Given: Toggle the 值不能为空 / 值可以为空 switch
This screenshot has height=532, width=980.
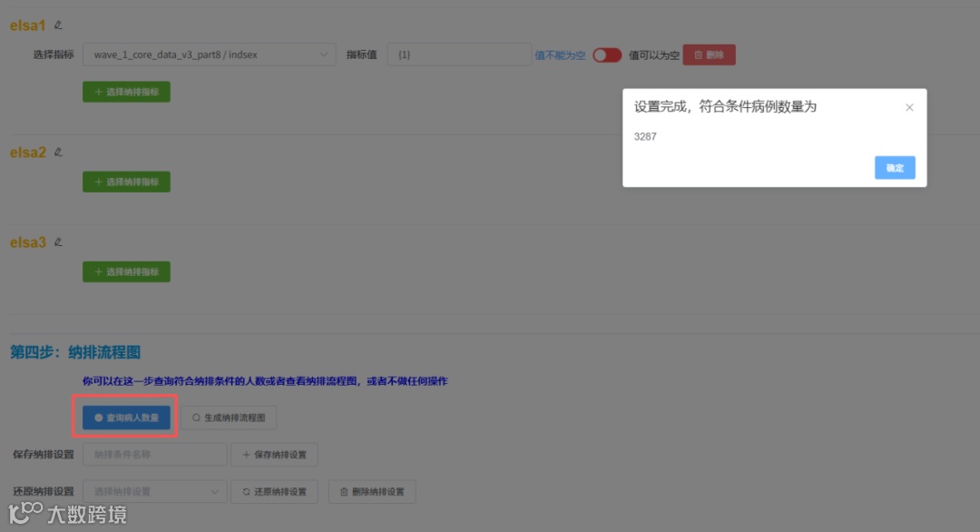Looking at the screenshot, I should tap(607, 55).
